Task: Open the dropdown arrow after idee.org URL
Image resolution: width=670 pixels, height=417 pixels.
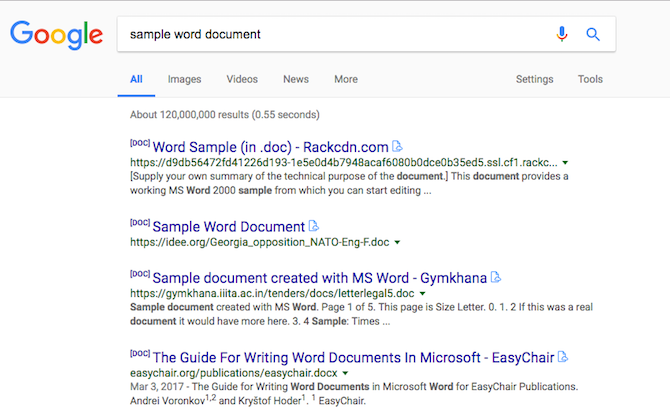Action: [397, 242]
